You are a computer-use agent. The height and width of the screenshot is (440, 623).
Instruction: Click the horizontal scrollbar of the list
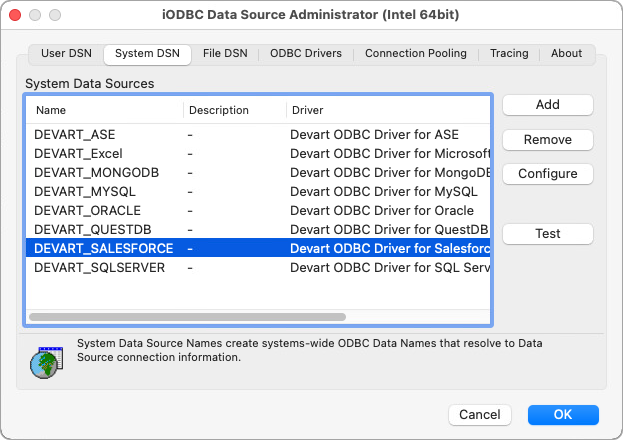click(187, 317)
